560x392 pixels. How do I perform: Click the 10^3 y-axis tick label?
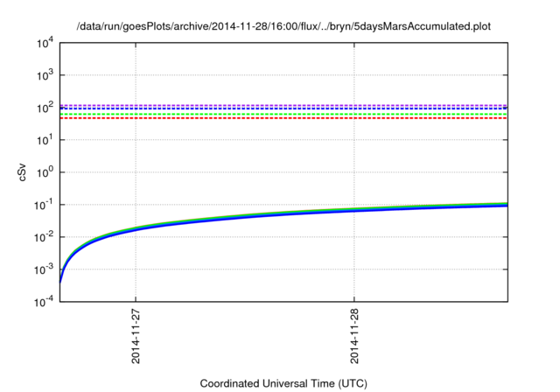click(x=45, y=75)
